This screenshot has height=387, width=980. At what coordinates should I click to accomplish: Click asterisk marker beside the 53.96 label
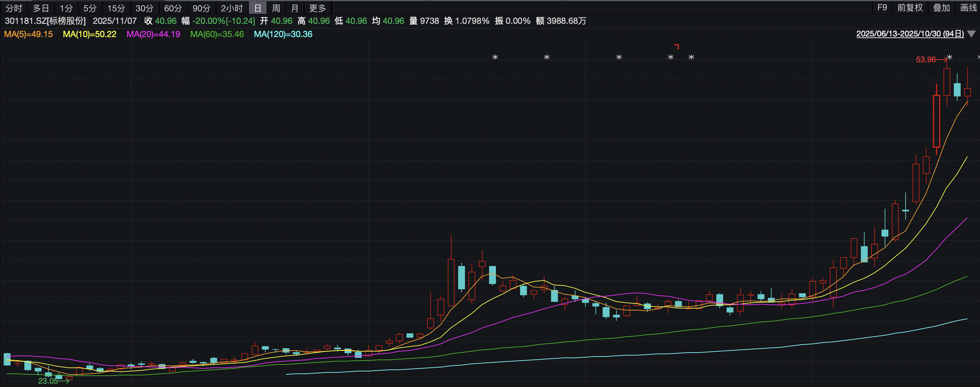tap(950, 57)
